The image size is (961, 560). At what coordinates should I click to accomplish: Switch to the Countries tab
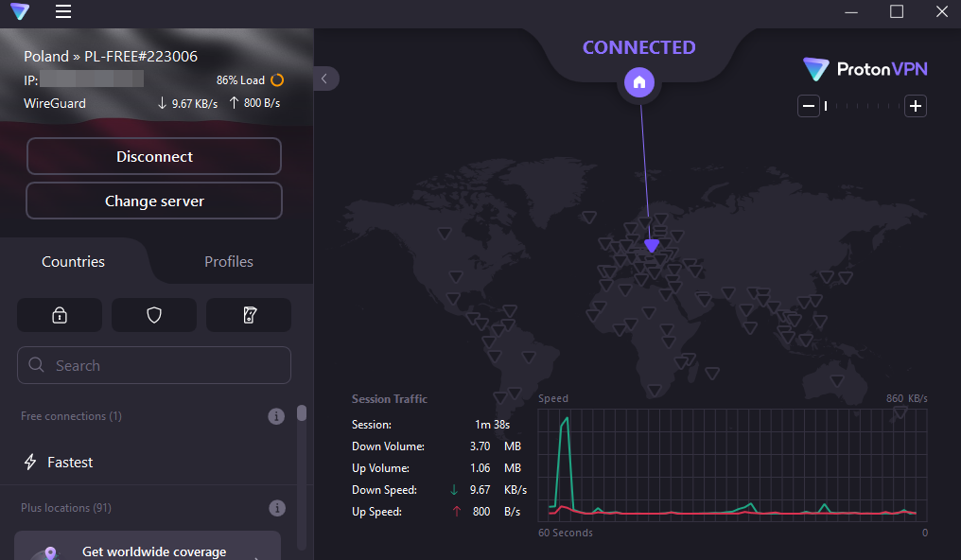click(72, 261)
